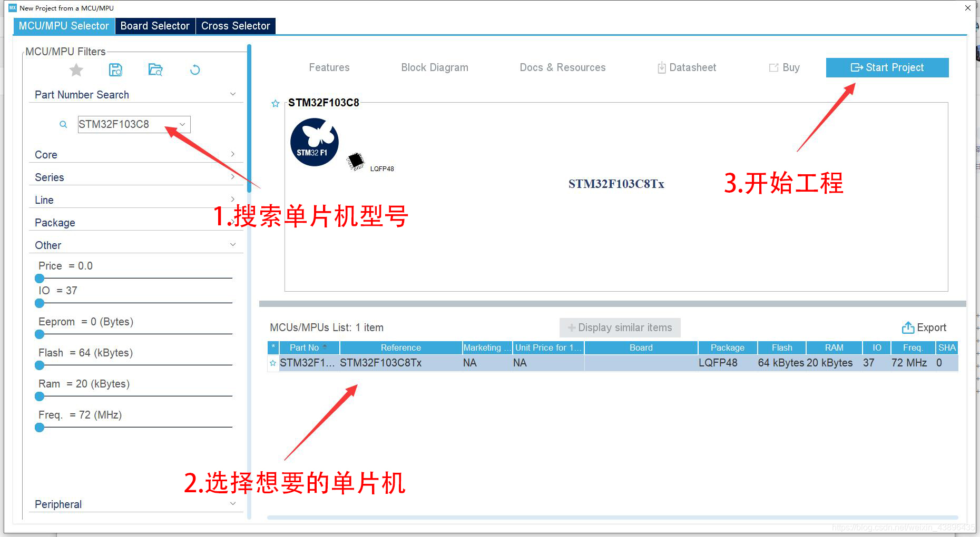
Task: Star the STM32F103C8Tx list row
Action: point(273,363)
